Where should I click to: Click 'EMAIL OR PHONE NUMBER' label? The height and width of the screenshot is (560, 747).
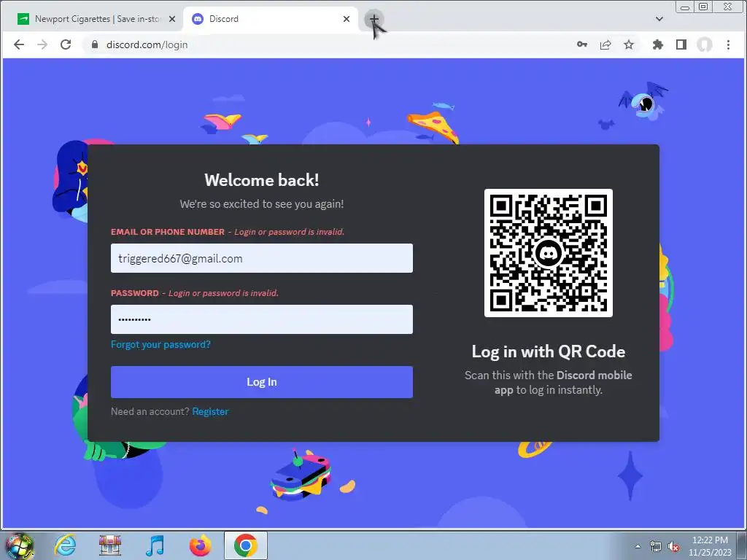point(168,232)
